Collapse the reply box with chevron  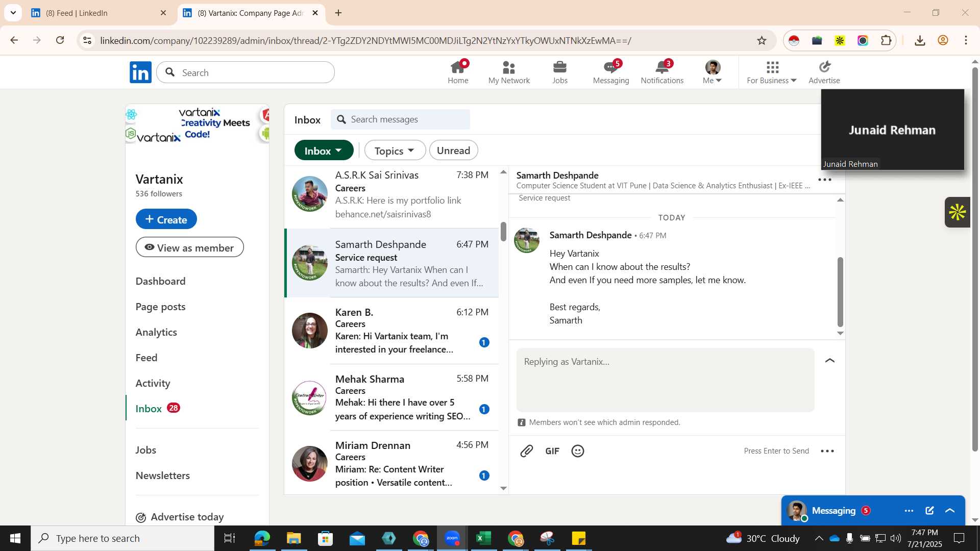[x=830, y=361]
